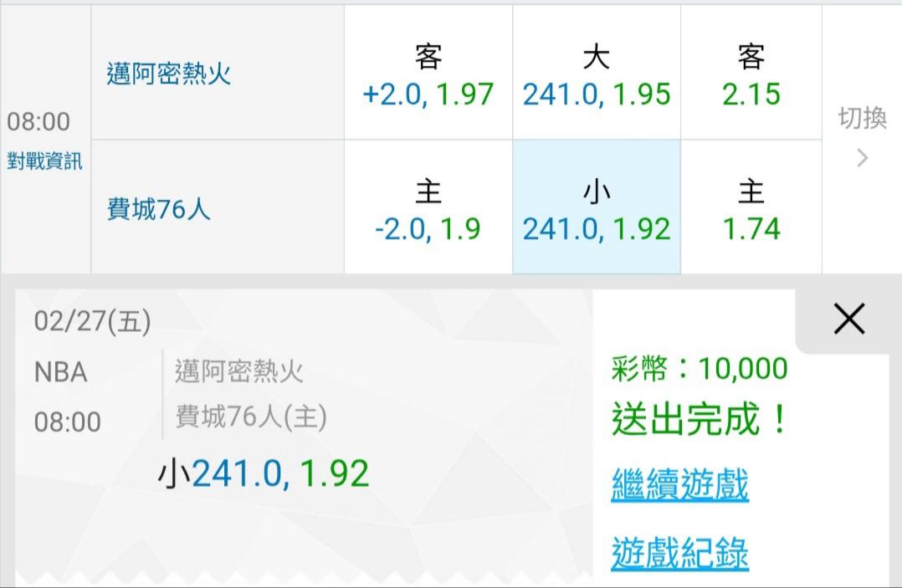Screen dimensions: 902x588
Task: Click the 送出完成！ confirmation message
Action: [700, 419]
